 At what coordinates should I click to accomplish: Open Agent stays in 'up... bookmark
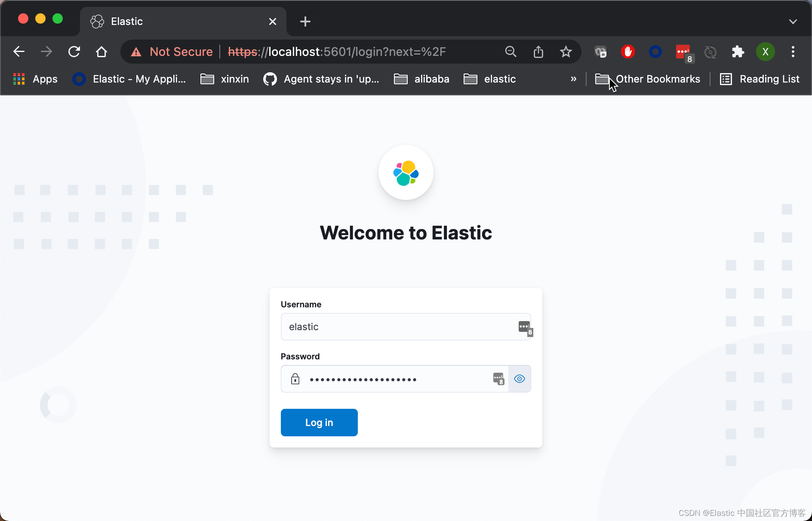point(321,79)
